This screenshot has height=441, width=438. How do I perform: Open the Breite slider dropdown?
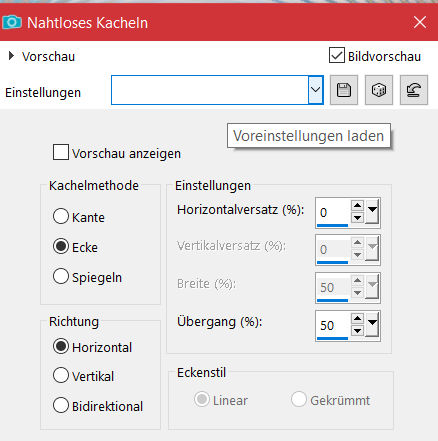[x=372, y=287]
